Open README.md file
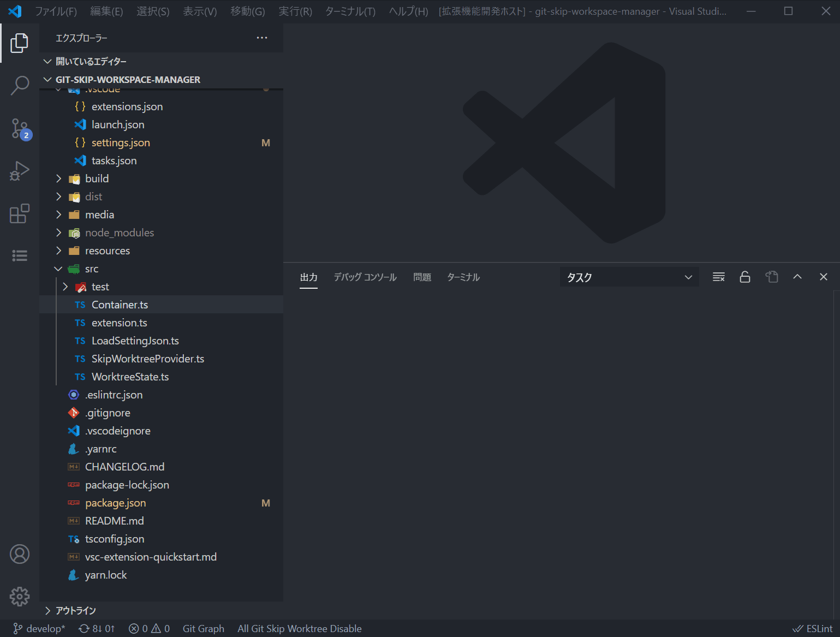The height and width of the screenshot is (637, 840). click(x=161, y=521)
